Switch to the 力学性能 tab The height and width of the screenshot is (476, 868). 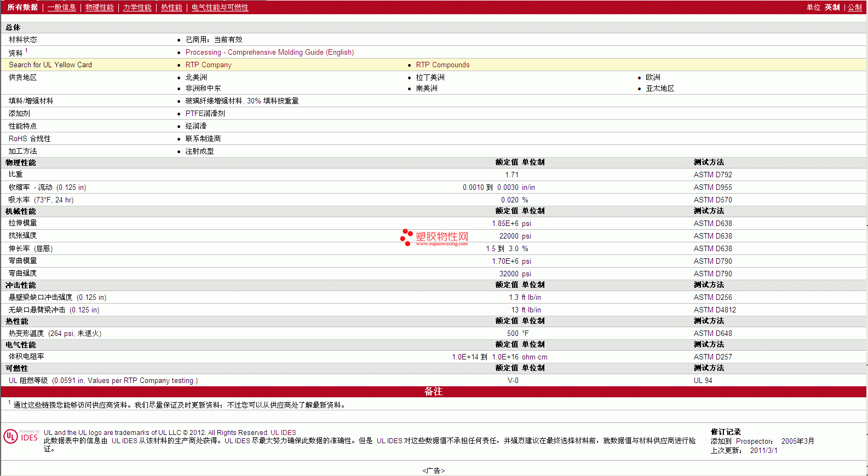(x=137, y=7)
